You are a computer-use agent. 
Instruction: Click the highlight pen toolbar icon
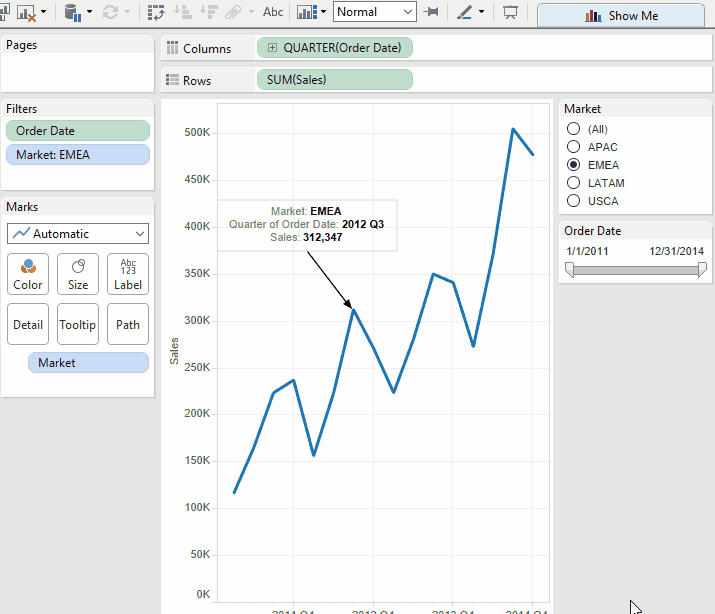tap(464, 13)
